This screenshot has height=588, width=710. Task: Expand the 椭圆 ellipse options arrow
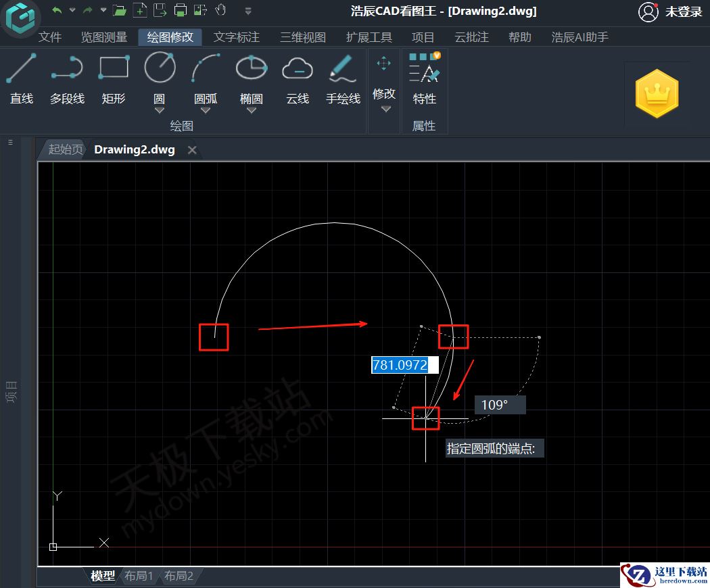coord(252,110)
